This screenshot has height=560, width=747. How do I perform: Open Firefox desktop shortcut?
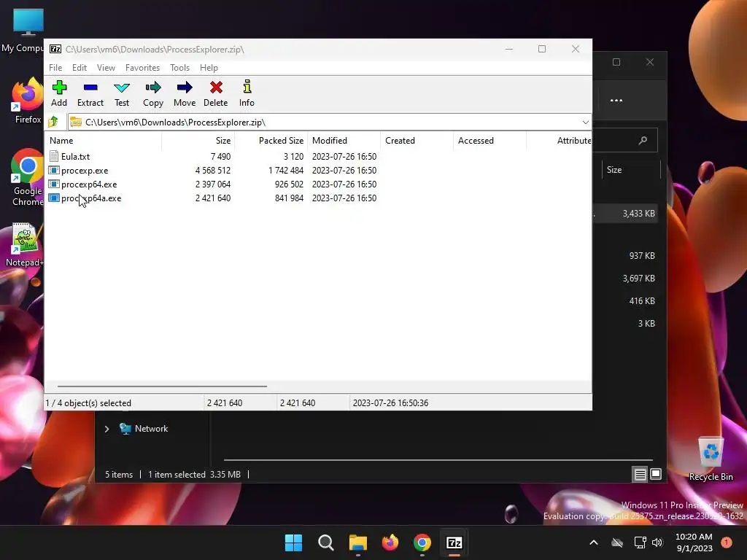pyautogui.click(x=28, y=100)
